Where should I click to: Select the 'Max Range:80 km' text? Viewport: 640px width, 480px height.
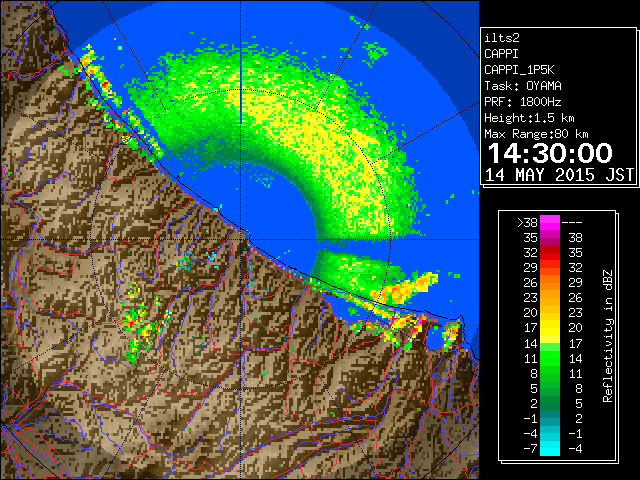[536, 134]
